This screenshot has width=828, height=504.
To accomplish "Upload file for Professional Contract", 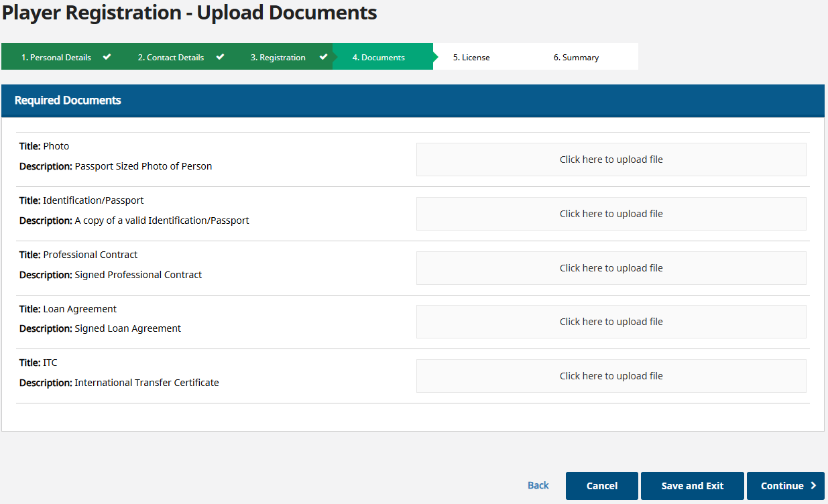I will [x=611, y=268].
